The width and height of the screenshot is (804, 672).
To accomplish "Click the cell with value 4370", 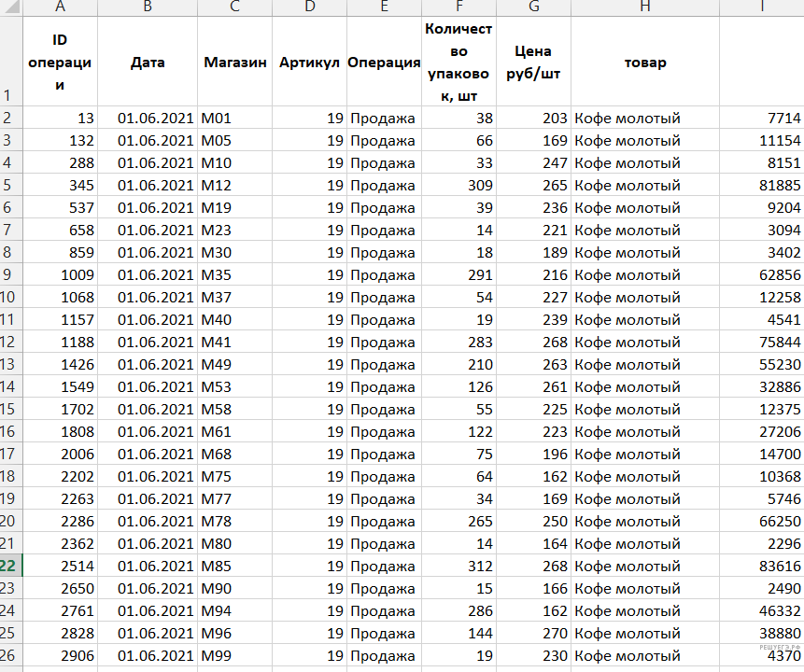I will point(761,656).
